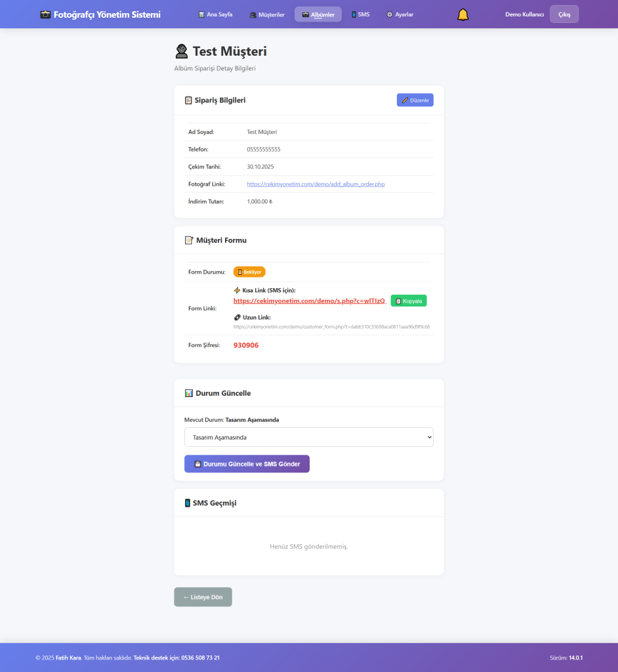Click the chain icon beside Uzun Link
Viewport: 618px width, 672px height.
[x=237, y=318]
